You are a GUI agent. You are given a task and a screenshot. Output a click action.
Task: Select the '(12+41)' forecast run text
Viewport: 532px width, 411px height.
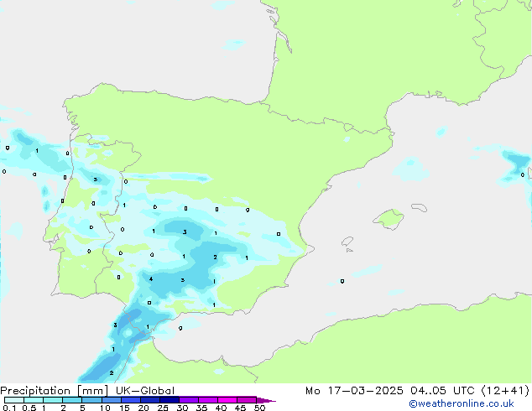(x=505, y=391)
